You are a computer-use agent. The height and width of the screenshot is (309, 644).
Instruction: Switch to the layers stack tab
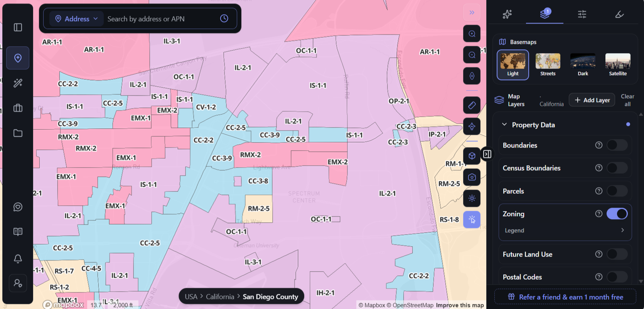pos(545,14)
